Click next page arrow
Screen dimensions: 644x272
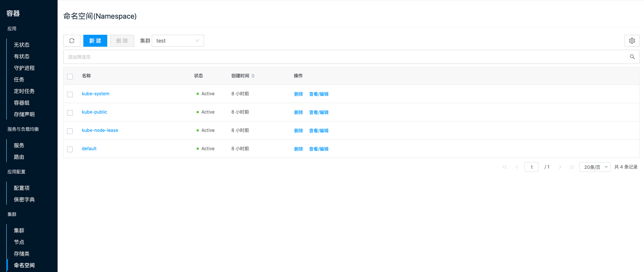560,167
